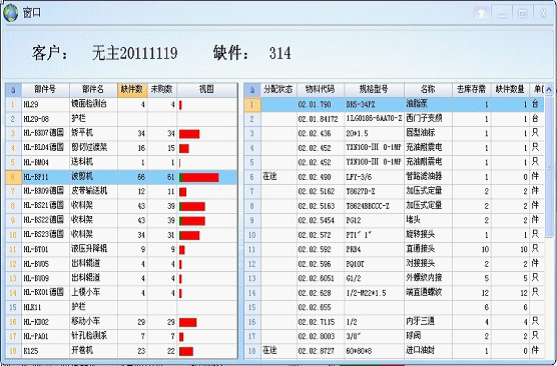Click the right table corner selector icon

coord(252,90)
